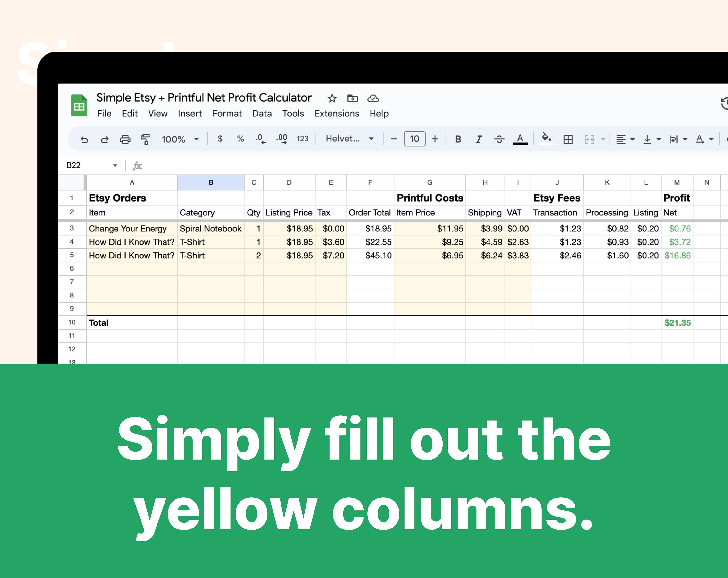This screenshot has width=728, height=578.
Task: Open the text color picker
Action: click(520, 139)
